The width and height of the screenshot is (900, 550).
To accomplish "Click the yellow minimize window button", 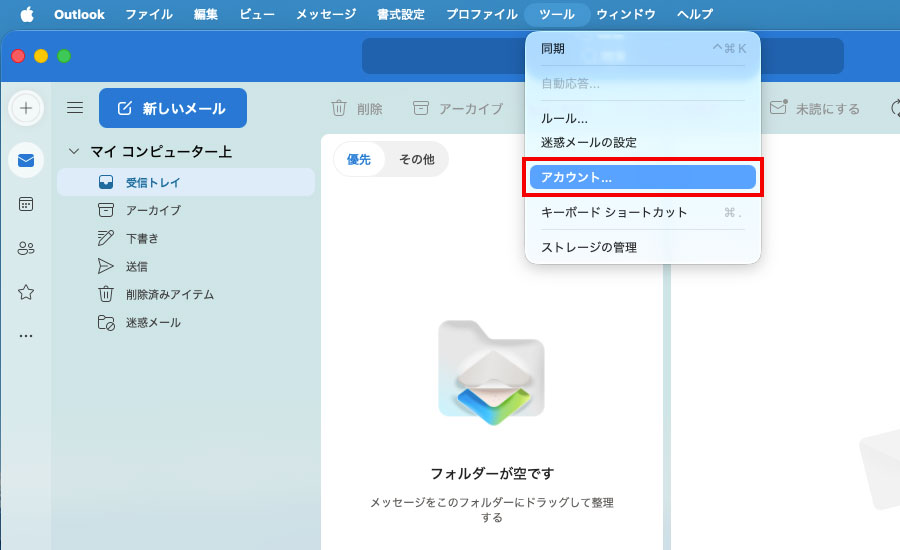I will (x=41, y=56).
